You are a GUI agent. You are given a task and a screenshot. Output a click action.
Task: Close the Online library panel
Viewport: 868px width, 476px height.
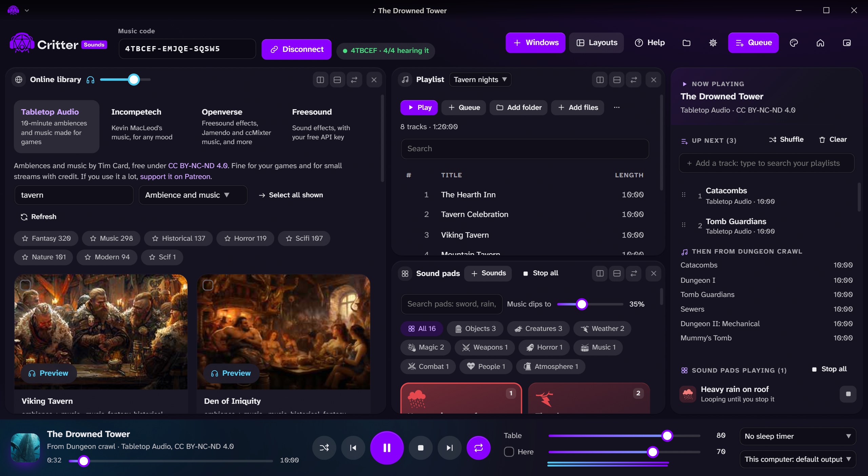374,80
